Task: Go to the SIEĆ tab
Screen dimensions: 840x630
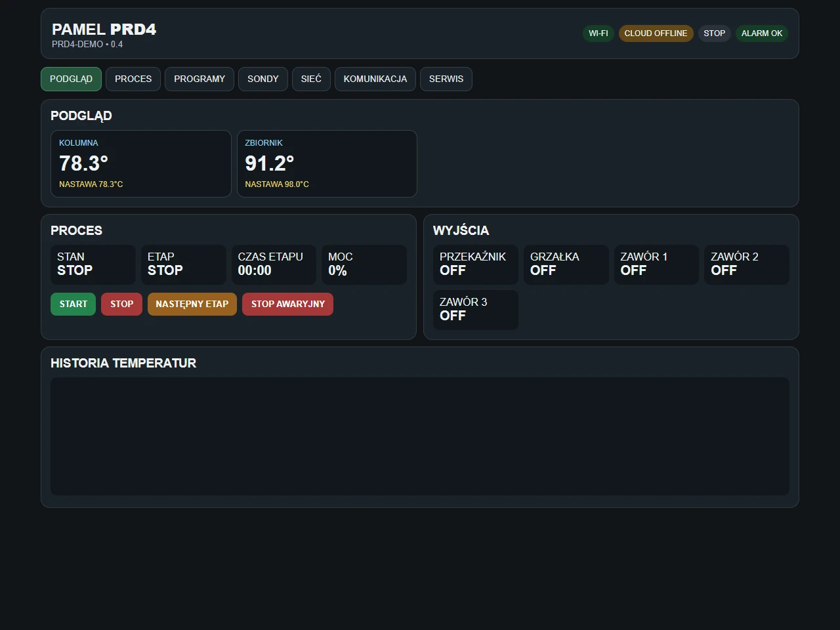Action: click(311, 79)
